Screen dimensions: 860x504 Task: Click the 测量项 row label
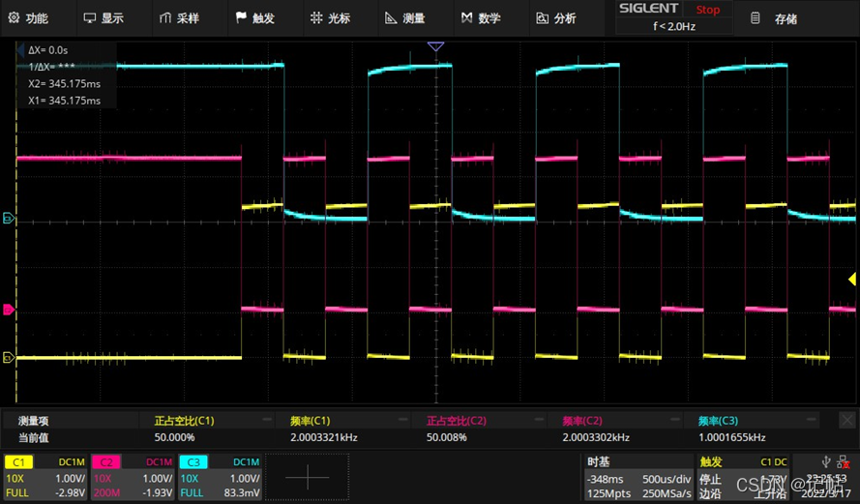[x=34, y=421]
